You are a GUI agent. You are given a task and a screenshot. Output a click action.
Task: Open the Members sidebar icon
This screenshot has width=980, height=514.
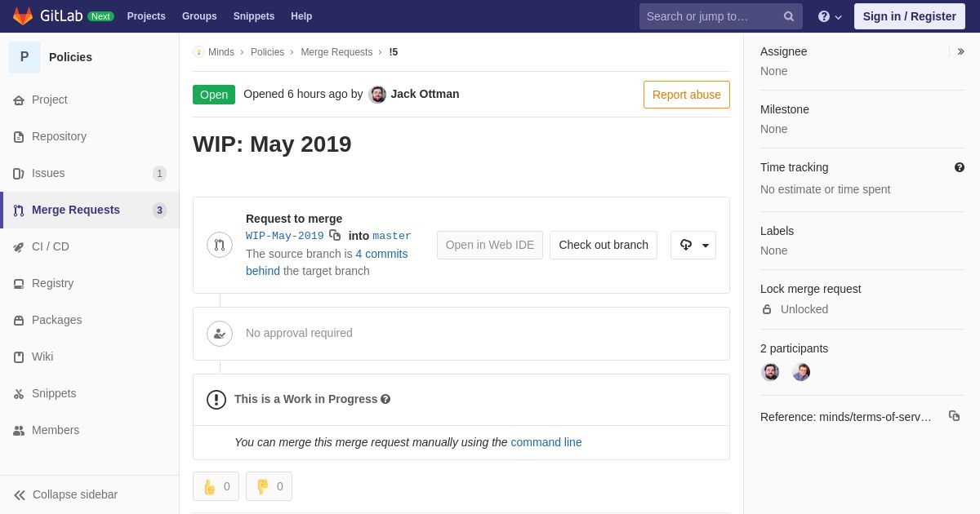point(19,431)
